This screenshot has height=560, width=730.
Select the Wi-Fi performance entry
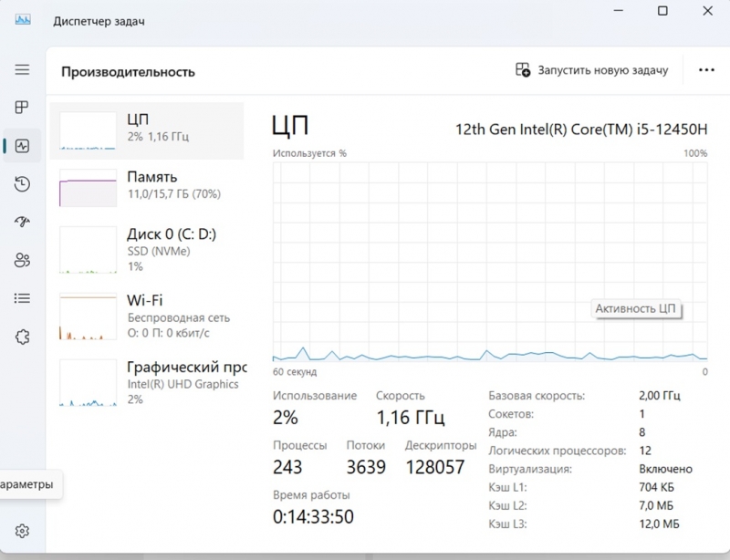(x=147, y=316)
